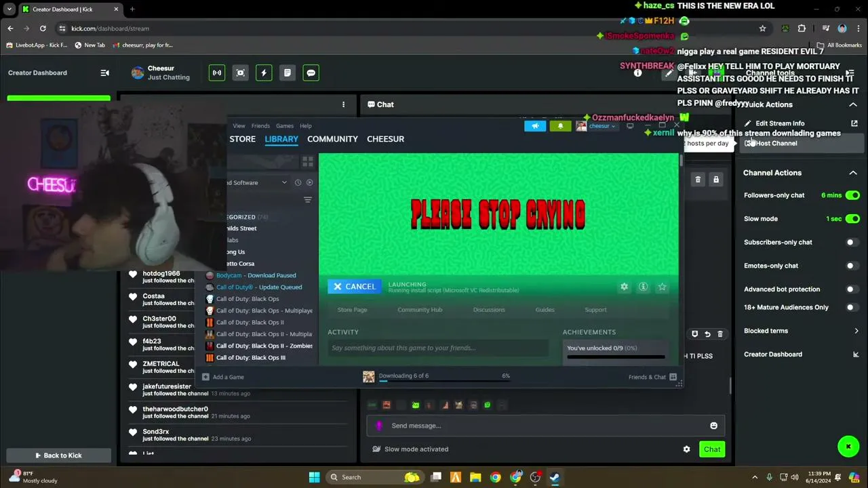This screenshot has height=488, width=868.
Task: Open Google Chrome from the taskbar
Action: pos(496,477)
